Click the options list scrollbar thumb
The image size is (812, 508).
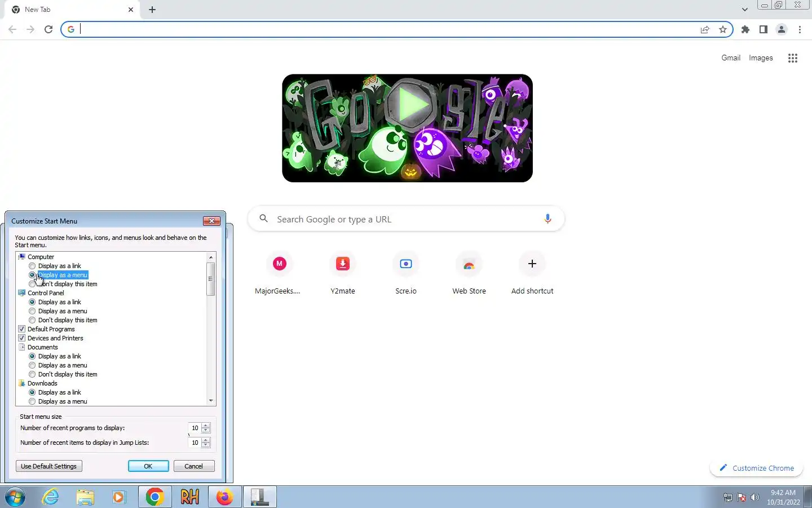[x=211, y=279]
